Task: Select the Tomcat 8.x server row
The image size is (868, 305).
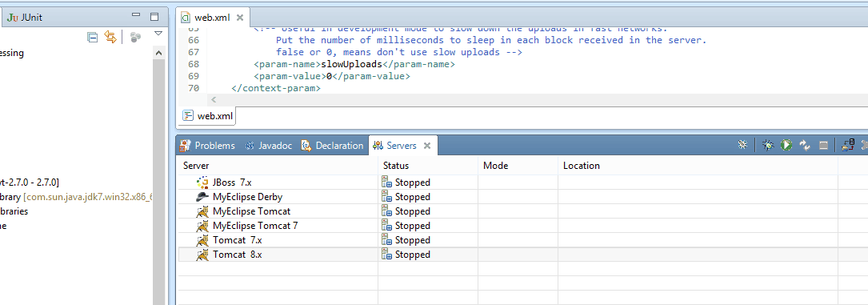Action: pos(510,255)
